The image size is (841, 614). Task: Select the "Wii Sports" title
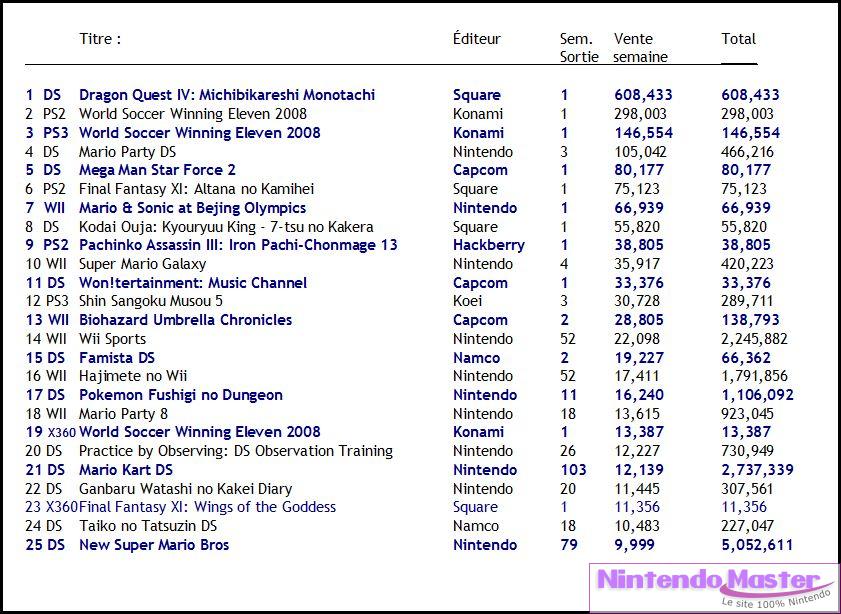tap(113, 339)
